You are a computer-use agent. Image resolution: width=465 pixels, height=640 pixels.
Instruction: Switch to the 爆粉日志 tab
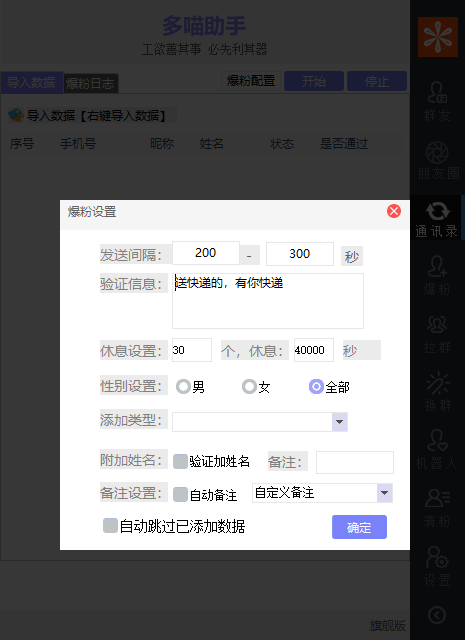[x=90, y=84]
